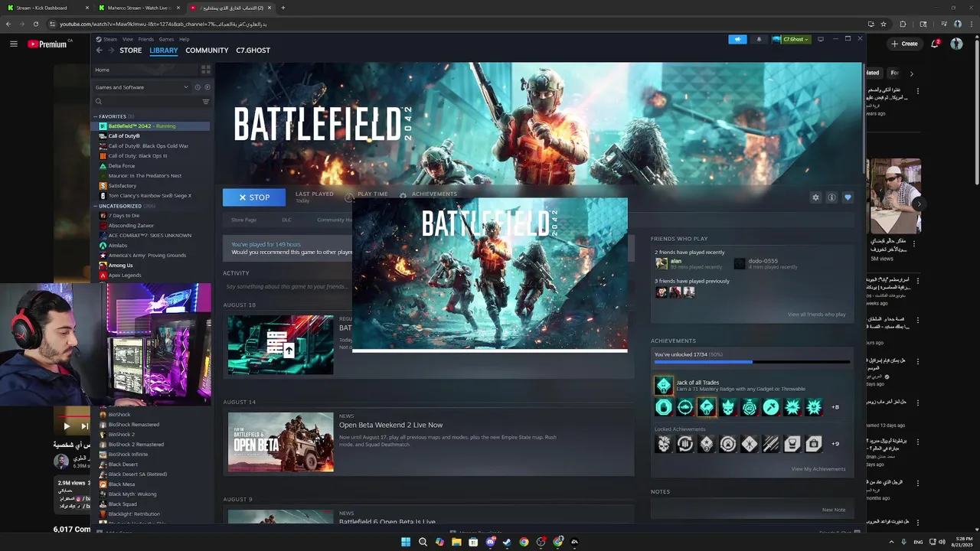Play the YouTube video
The width and height of the screenshot is (980, 551).
coord(67,426)
